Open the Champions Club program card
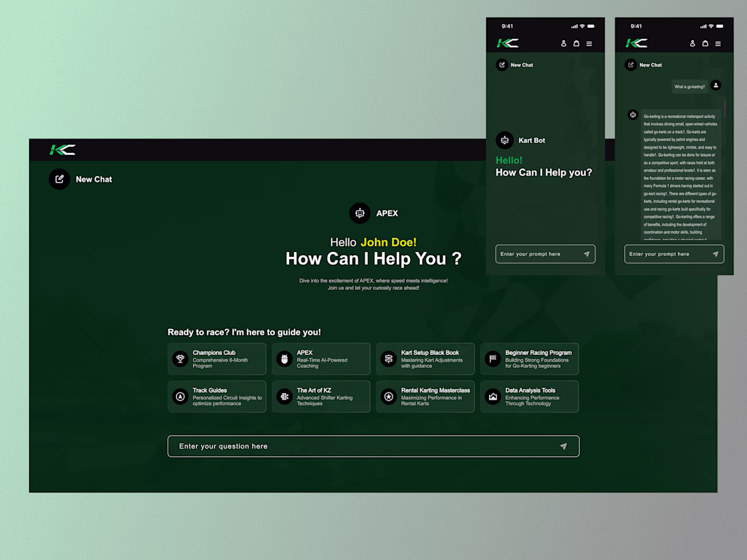The width and height of the screenshot is (747, 560). coord(217,358)
